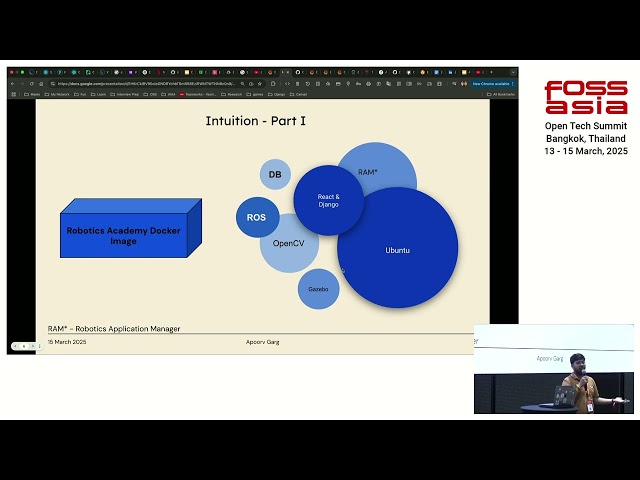
Task: Click the RAM* circle
Action: coord(378,167)
